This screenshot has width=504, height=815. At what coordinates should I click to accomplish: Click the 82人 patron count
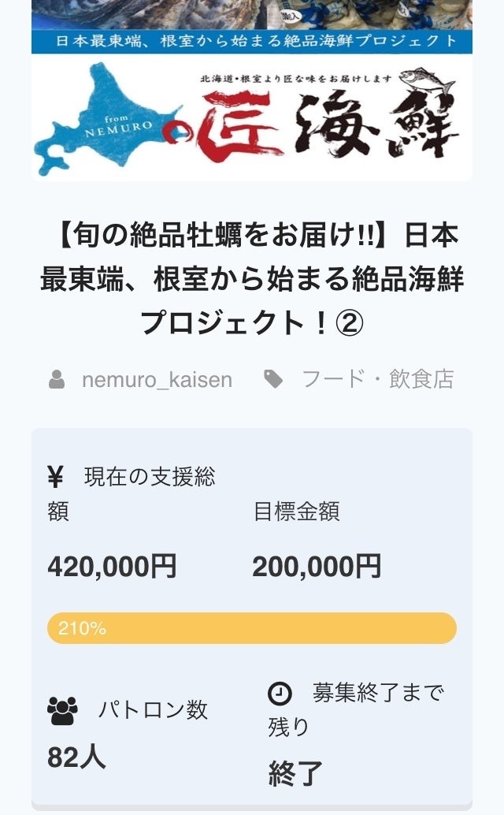point(76,757)
